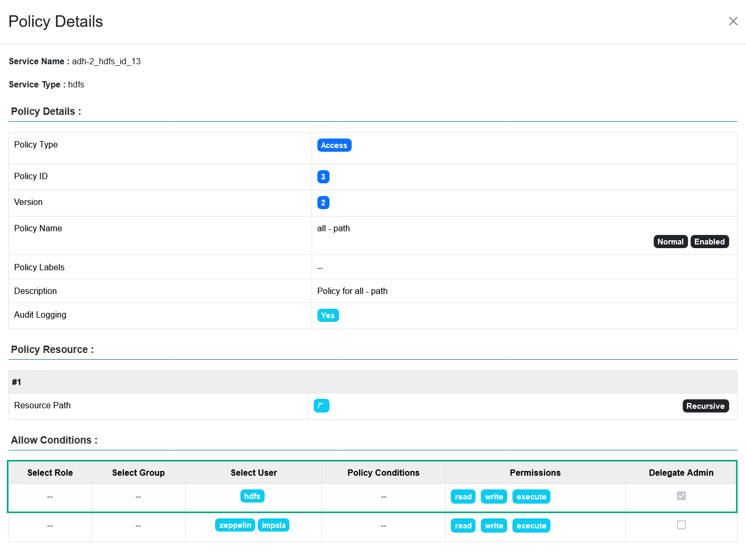Click the Version label
The width and height of the screenshot is (746, 560).
28,202
